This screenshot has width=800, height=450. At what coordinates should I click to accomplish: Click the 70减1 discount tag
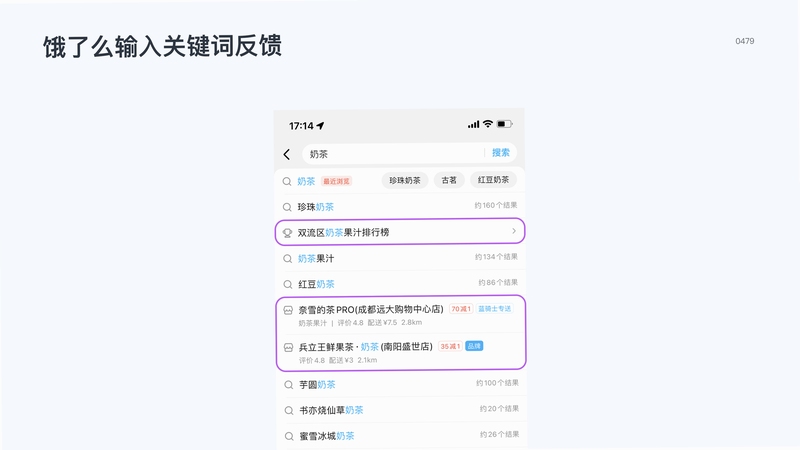[x=461, y=309]
